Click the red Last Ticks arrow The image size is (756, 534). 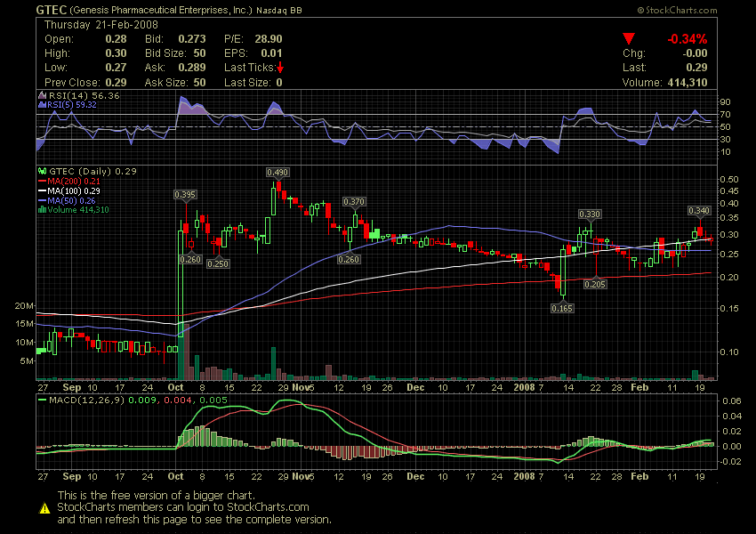point(280,68)
